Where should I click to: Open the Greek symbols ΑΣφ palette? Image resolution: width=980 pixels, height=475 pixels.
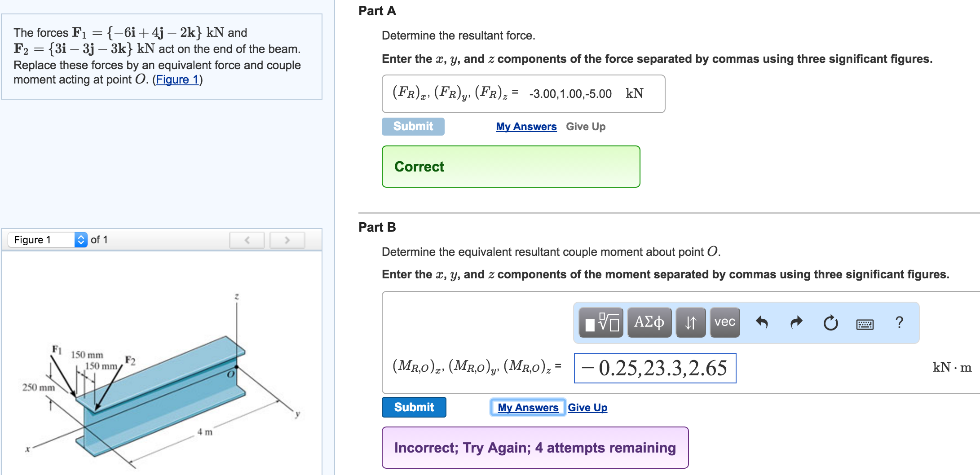click(649, 322)
